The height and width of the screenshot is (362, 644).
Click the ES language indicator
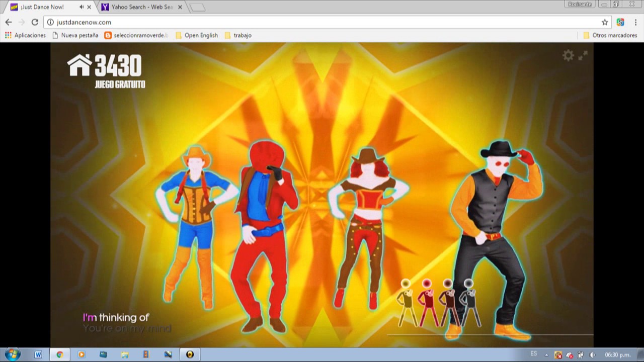pos(533,354)
